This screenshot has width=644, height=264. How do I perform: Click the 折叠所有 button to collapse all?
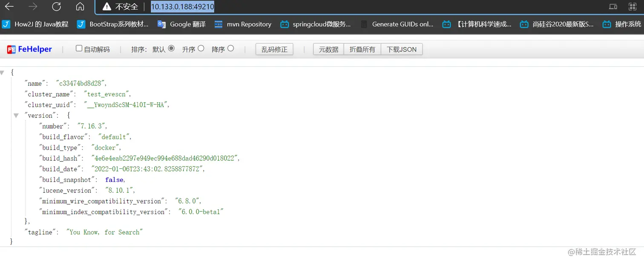(362, 49)
